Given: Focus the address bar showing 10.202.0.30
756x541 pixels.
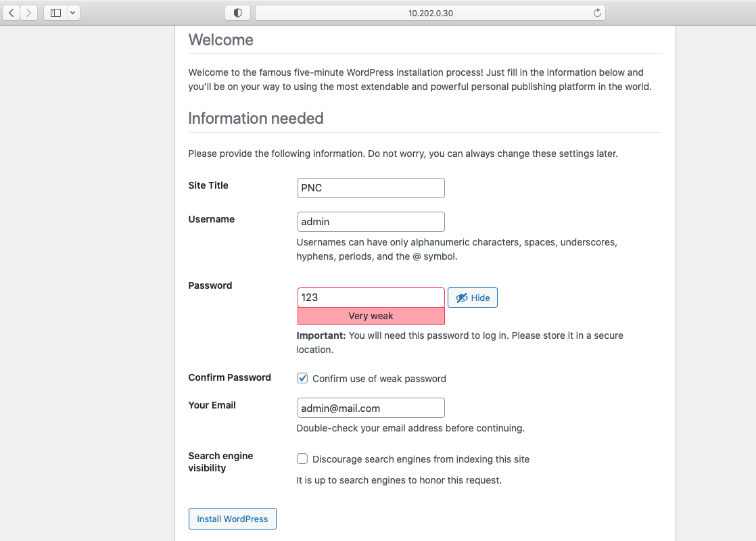Looking at the screenshot, I should [430, 13].
